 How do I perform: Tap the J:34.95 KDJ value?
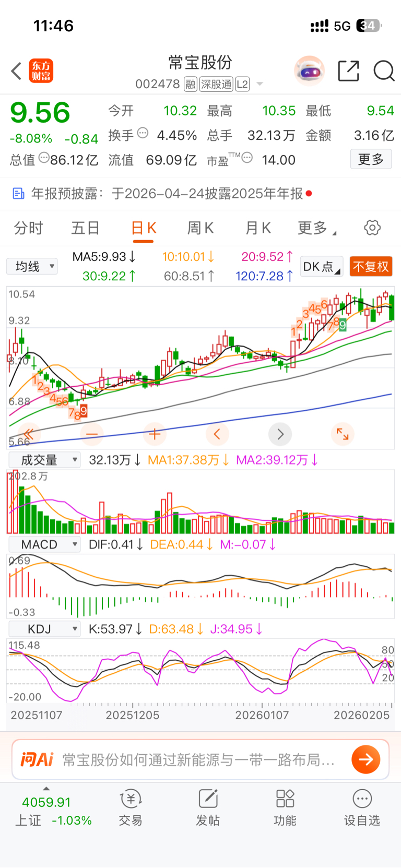click(x=236, y=629)
